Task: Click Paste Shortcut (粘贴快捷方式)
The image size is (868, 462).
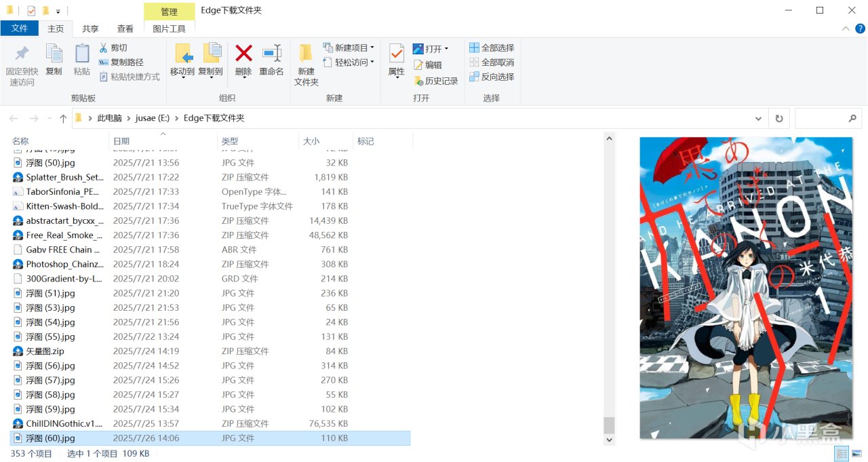Action: [130, 77]
